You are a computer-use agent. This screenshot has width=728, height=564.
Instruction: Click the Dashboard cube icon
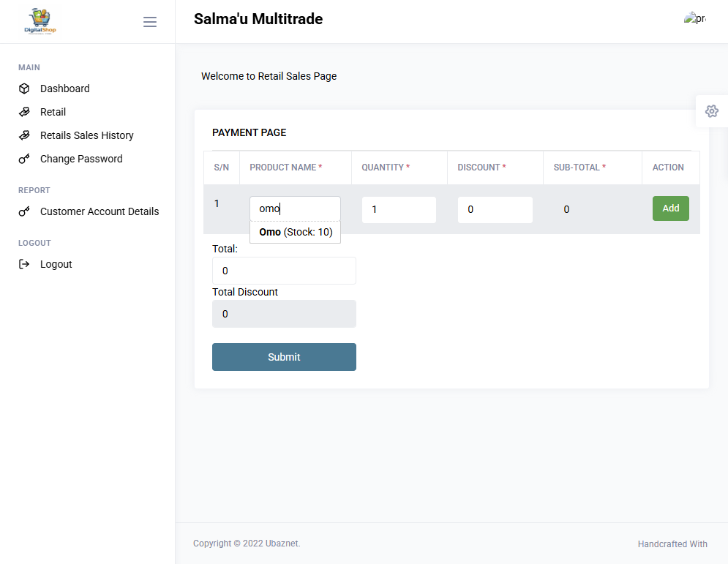pyautogui.click(x=24, y=89)
